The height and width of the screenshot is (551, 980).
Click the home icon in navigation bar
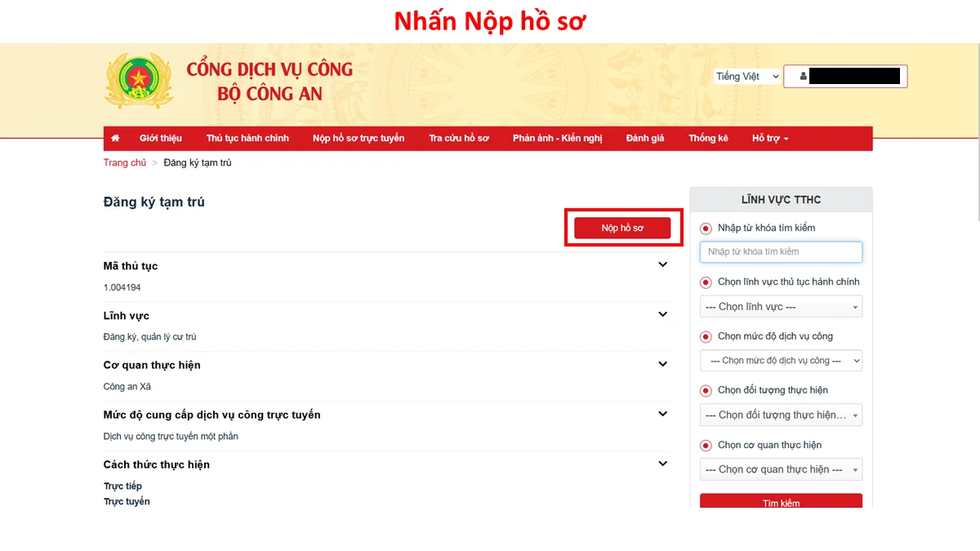pyautogui.click(x=115, y=139)
